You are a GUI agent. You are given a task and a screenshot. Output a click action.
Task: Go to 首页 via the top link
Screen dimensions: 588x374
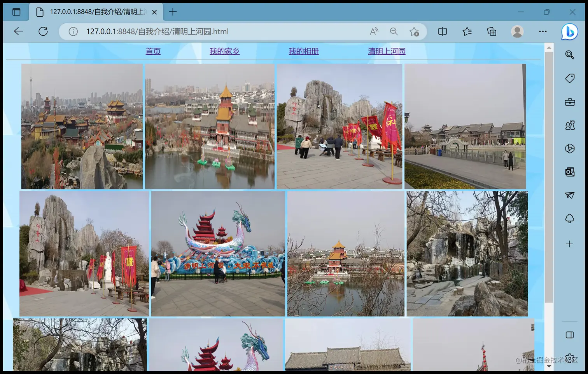[x=152, y=51]
